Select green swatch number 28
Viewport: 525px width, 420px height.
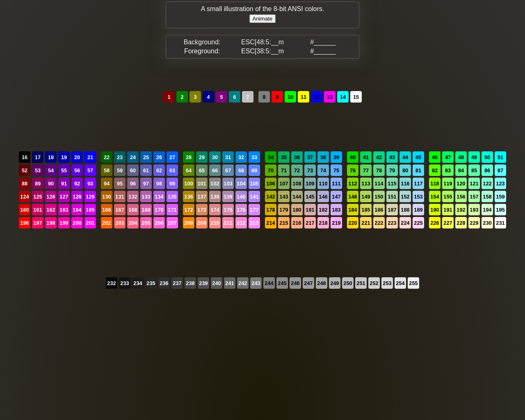click(189, 157)
